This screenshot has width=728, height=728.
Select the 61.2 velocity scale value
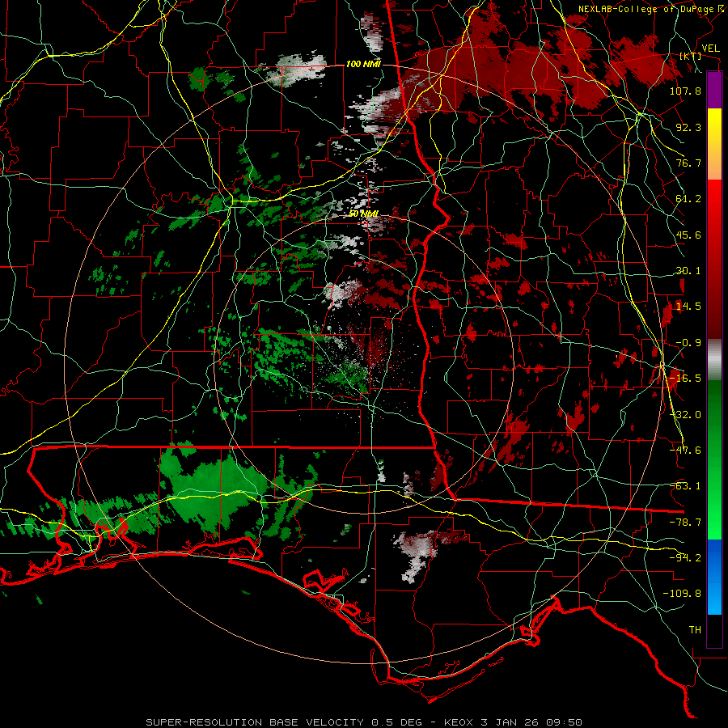688,199
